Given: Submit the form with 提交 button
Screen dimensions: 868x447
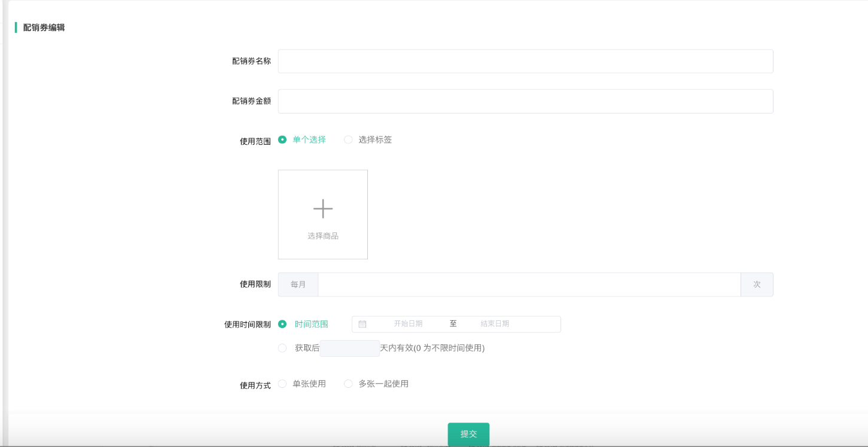Looking at the screenshot, I should tap(468, 434).
